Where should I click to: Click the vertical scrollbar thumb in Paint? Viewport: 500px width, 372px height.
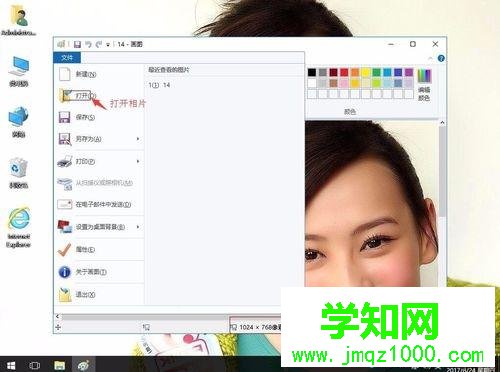coord(442,171)
